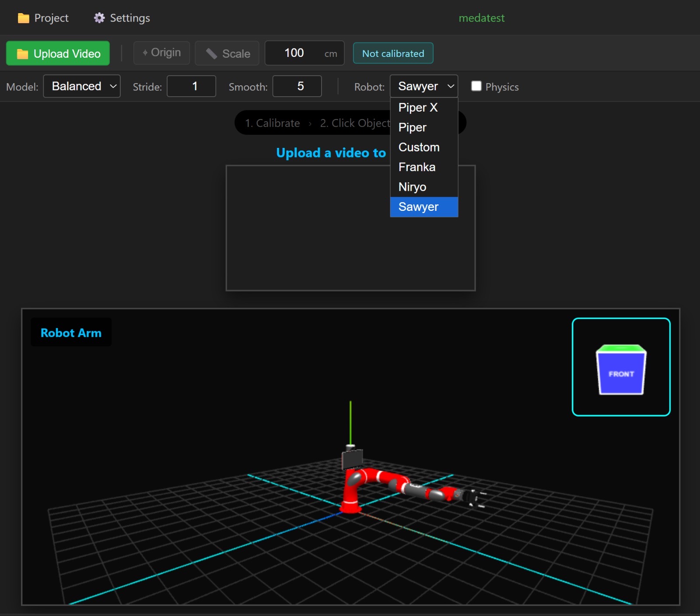Viewport: 700px width, 616px height.
Task: Enable the Physics checkbox
Action: (x=476, y=86)
